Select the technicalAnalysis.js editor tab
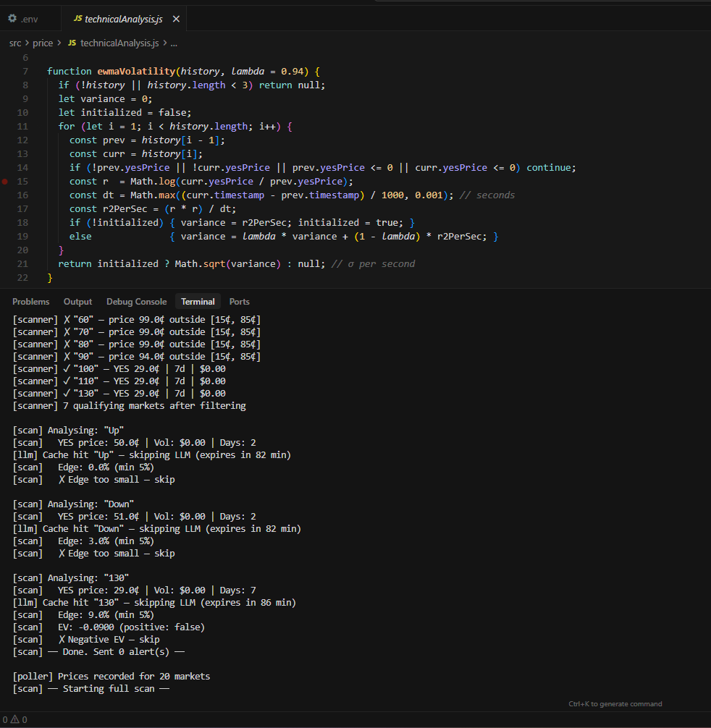The width and height of the screenshot is (711, 728). pyautogui.click(x=124, y=19)
